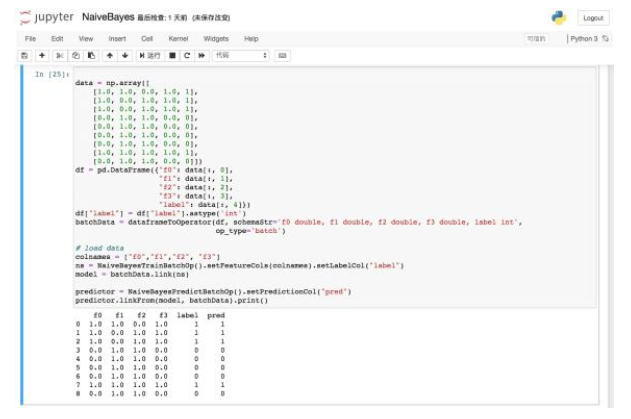This screenshot has height=419, width=631.
Task: Move selected cell down arrow
Action: 125,56
